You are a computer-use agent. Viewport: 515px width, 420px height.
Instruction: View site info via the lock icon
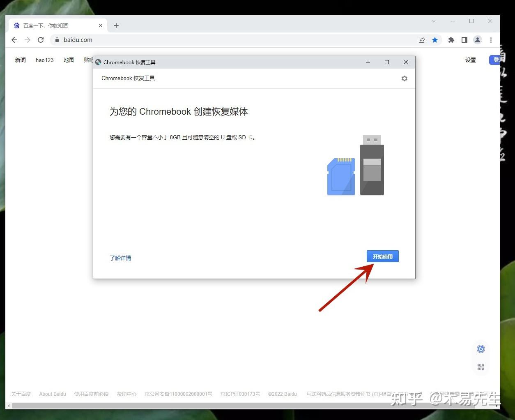[57, 40]
